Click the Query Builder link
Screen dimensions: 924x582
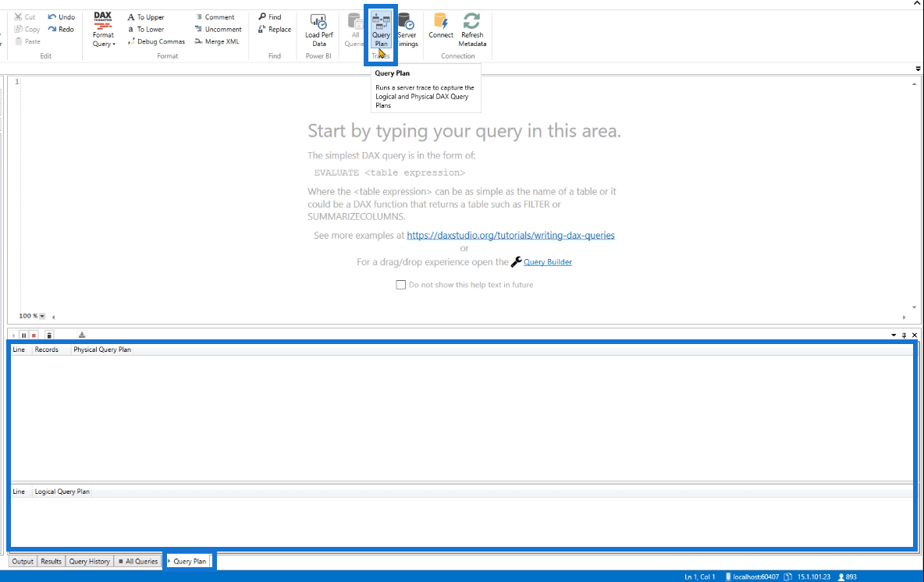tap(547, 262)
